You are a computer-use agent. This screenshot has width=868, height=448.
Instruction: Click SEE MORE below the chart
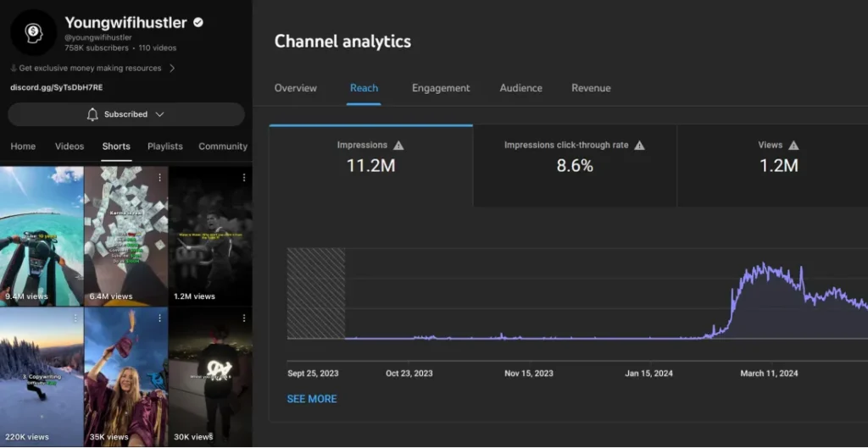(x=311, y=399)
